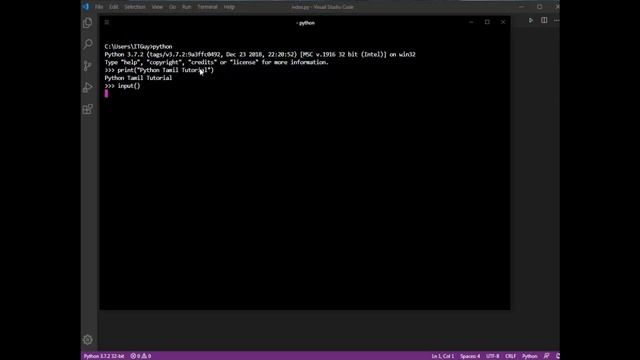Image resolution: width=640 pixels, height=360 pixels.
Task: Minimize the python terminal window
Action: click(x=471, y=22)
